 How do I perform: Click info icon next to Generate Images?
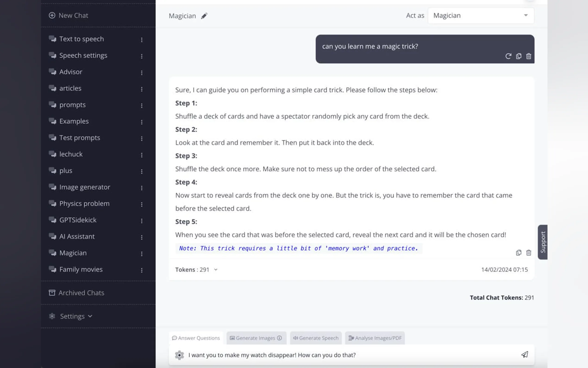tap(280, 338)
